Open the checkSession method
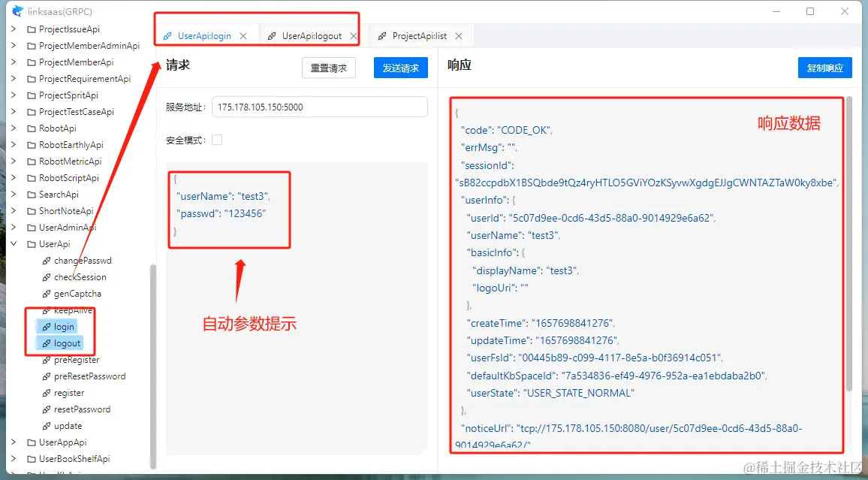 tap(80, 277)
